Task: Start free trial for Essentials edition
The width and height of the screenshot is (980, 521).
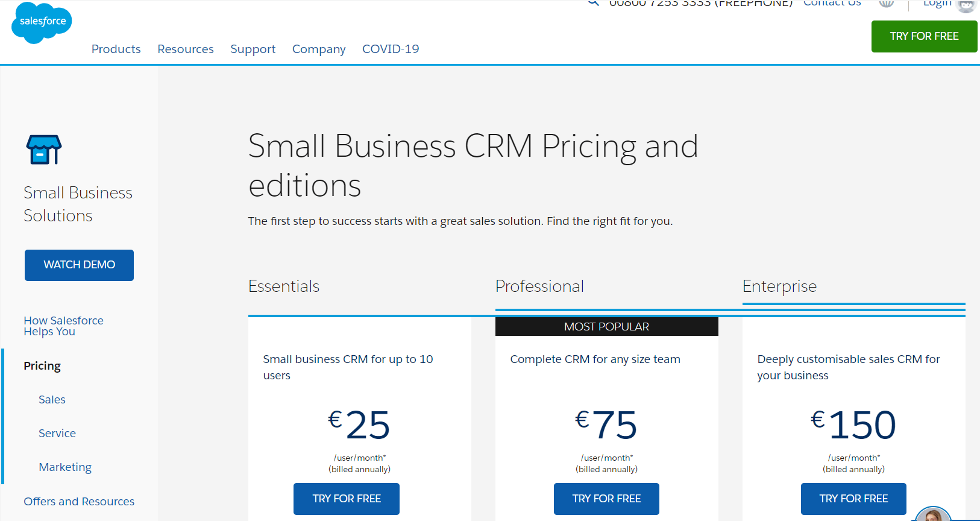Action: (347, 499)
